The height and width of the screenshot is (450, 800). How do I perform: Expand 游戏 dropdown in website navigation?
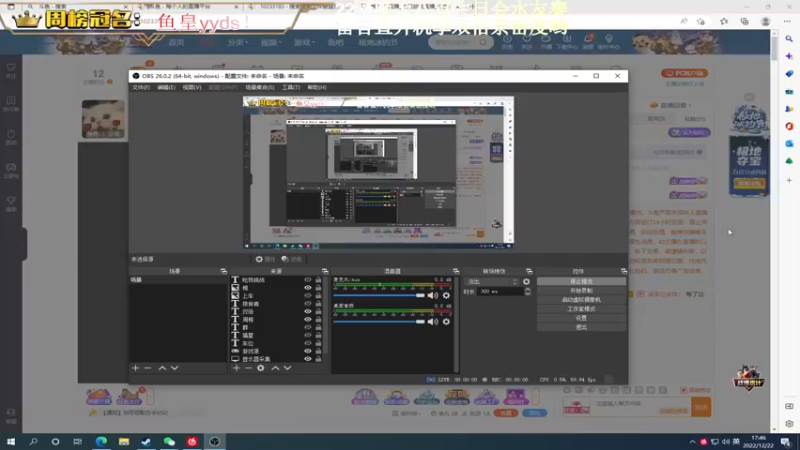coord(305,43)
